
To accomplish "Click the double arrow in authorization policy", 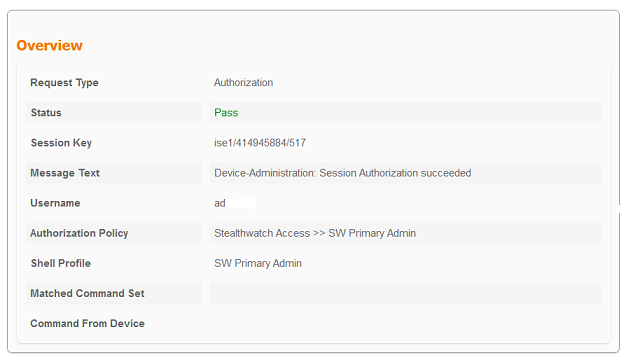I will point(319,234).
